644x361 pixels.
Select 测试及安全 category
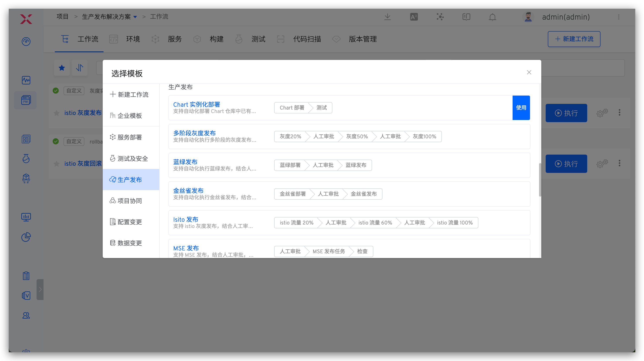(x=131, y=158)
